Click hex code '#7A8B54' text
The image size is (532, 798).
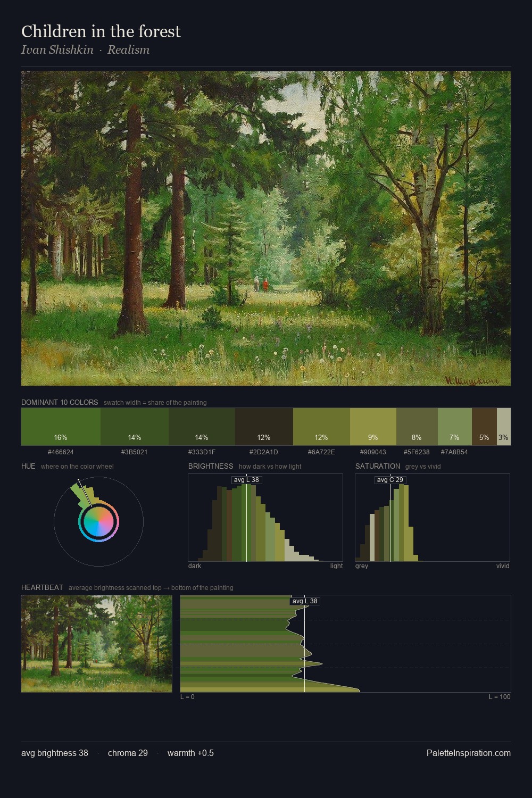point(454,452)
